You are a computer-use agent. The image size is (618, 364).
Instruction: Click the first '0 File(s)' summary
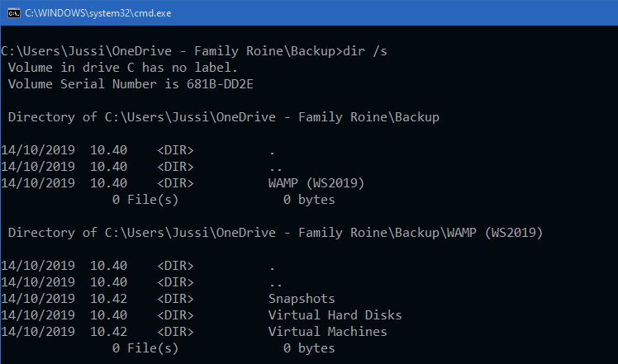tap(145, 200)
